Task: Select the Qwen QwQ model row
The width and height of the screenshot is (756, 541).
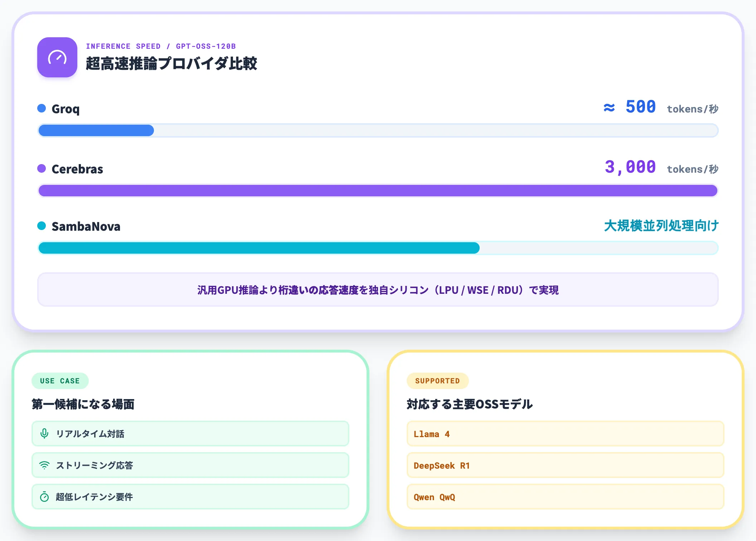Action: (566, 497)
